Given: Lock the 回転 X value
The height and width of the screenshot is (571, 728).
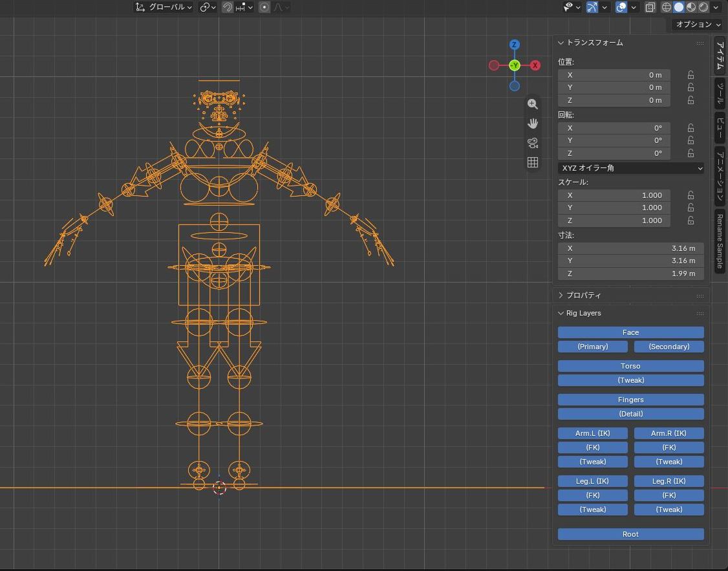Looking at the screenshot, I should coord(691,127).
